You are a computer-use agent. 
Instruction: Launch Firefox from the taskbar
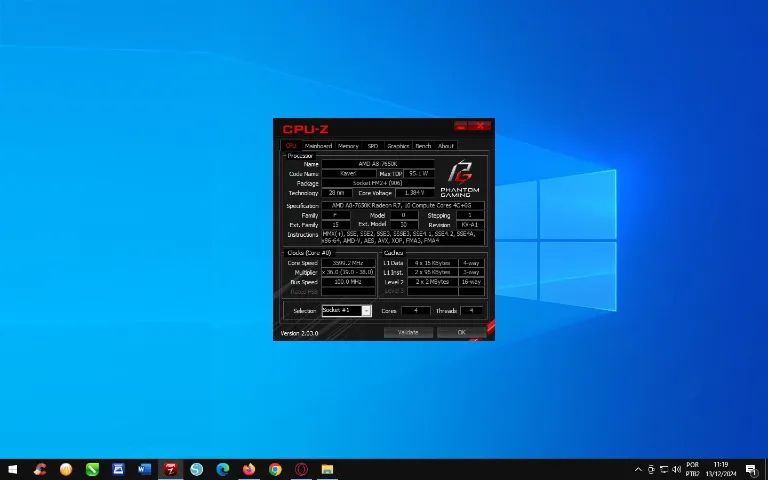(x=249, y=469)
